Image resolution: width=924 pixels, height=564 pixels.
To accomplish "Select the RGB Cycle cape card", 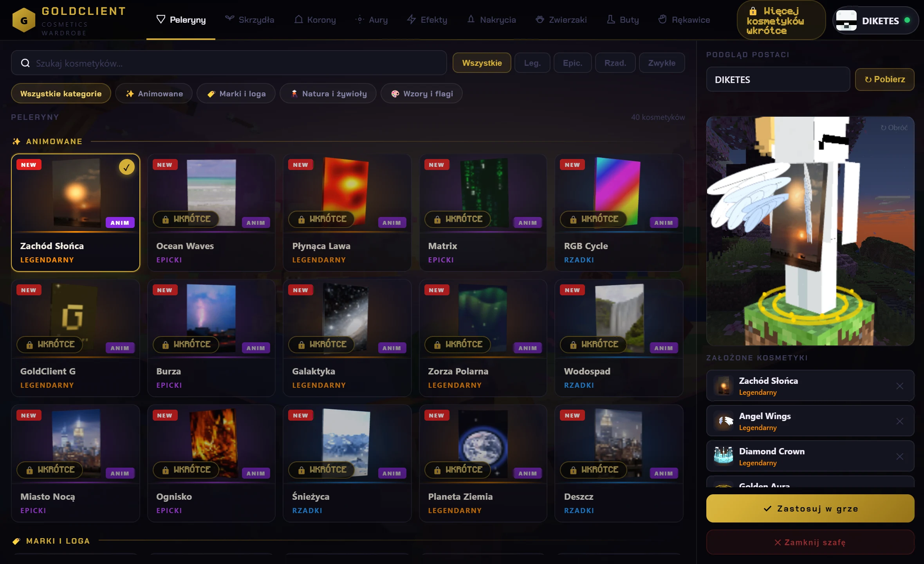I will (x=619, y=213).
